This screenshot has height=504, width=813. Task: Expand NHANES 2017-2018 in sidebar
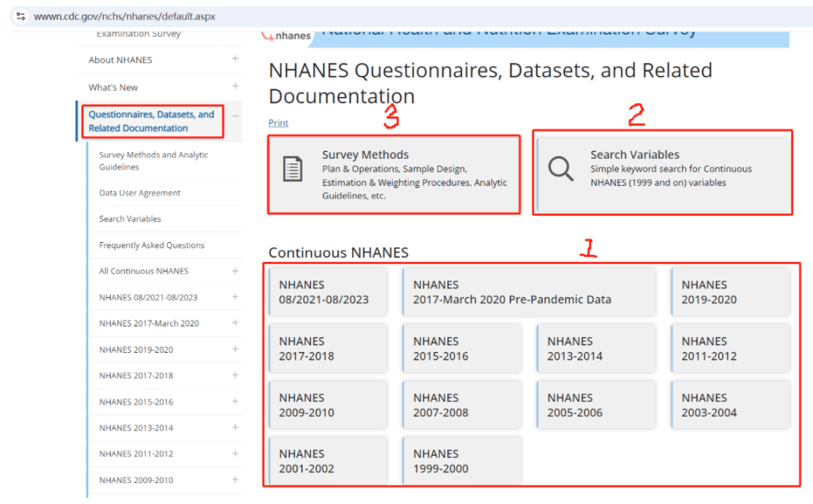pos(235,375)
